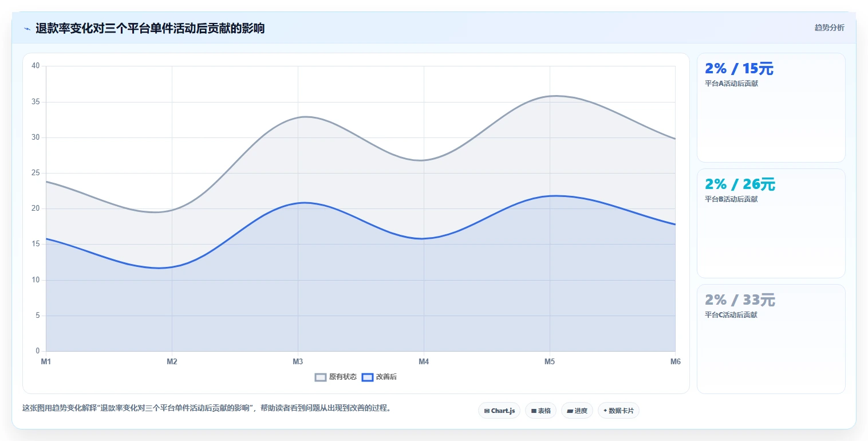Click the 表格 tag
Image resolution: width=868 pixels, height=441 pixels.
(x=540, y=411)
